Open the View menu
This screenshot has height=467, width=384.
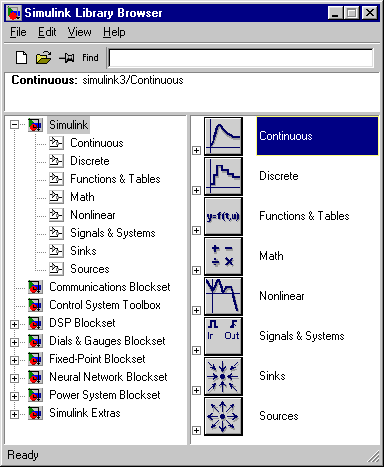[x=79, y=32]
